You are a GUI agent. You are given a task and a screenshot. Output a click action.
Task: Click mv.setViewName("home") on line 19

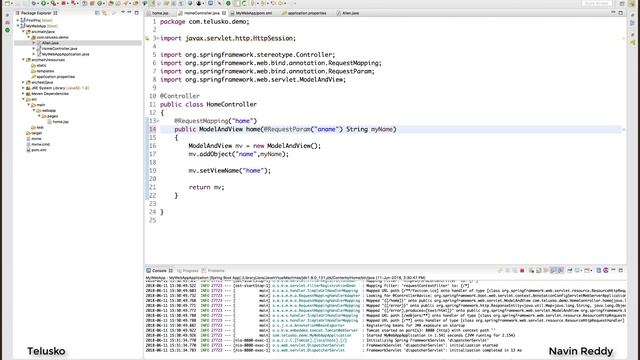(x=229, y=171)
